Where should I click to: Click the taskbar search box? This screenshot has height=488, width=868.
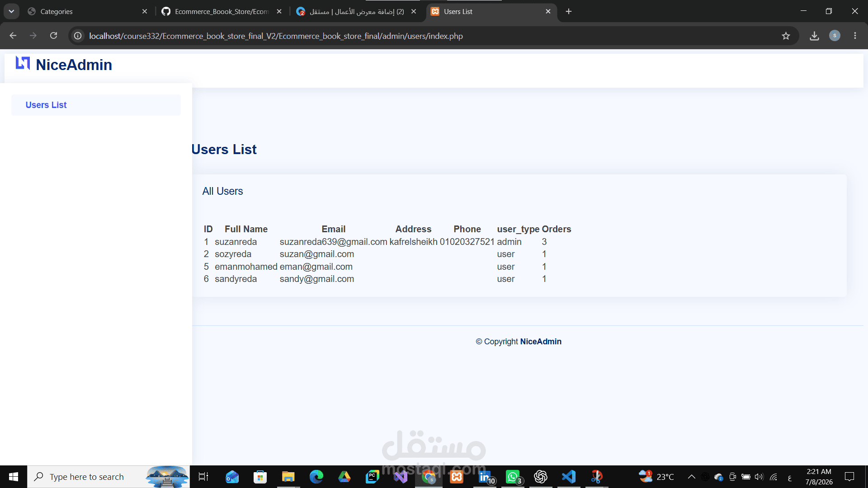pos(108,477)
